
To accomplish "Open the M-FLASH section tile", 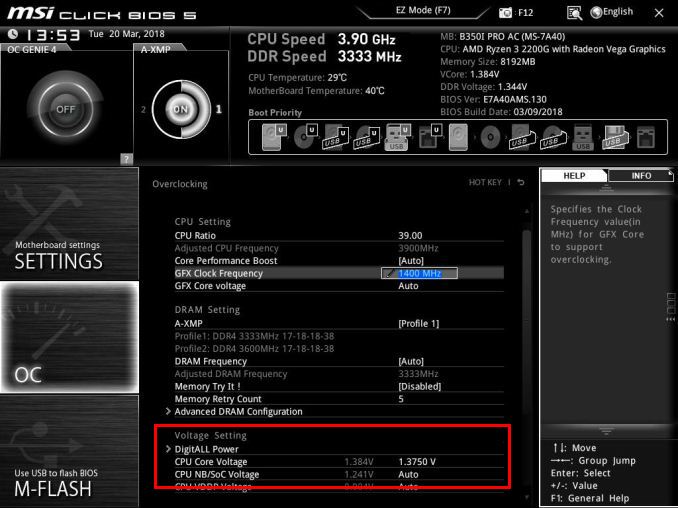I will pyautogui.click(x=69, y=451).
